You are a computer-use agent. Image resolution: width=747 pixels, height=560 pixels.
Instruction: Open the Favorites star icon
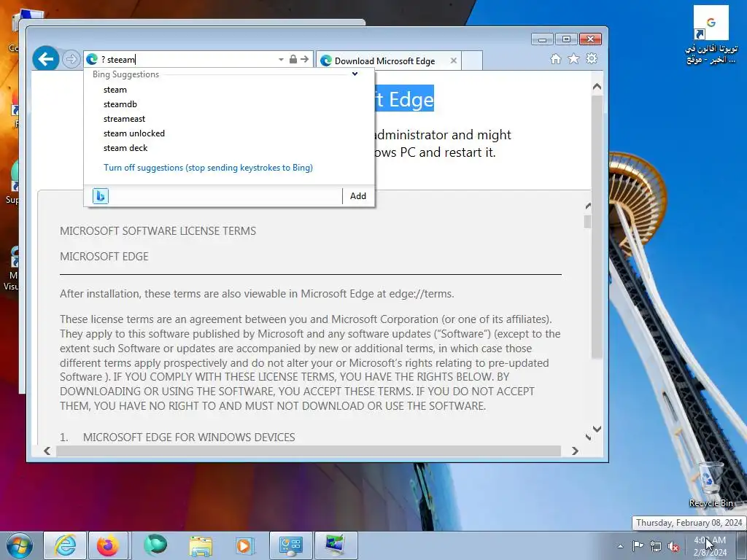(x=573, y=58)
